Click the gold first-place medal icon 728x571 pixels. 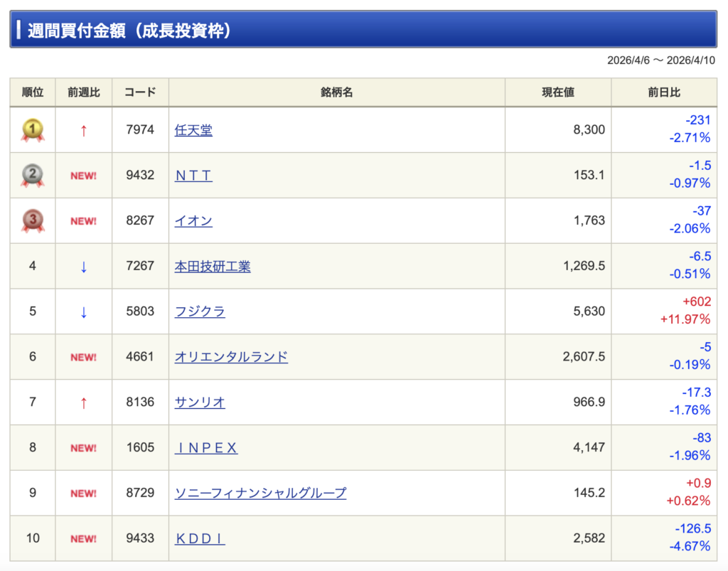tap(33, 130)
